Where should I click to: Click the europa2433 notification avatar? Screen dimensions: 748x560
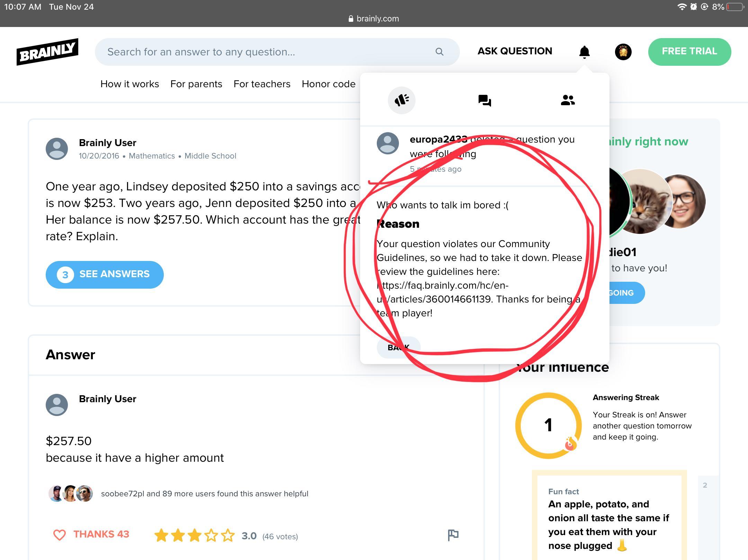click(388, 143)
